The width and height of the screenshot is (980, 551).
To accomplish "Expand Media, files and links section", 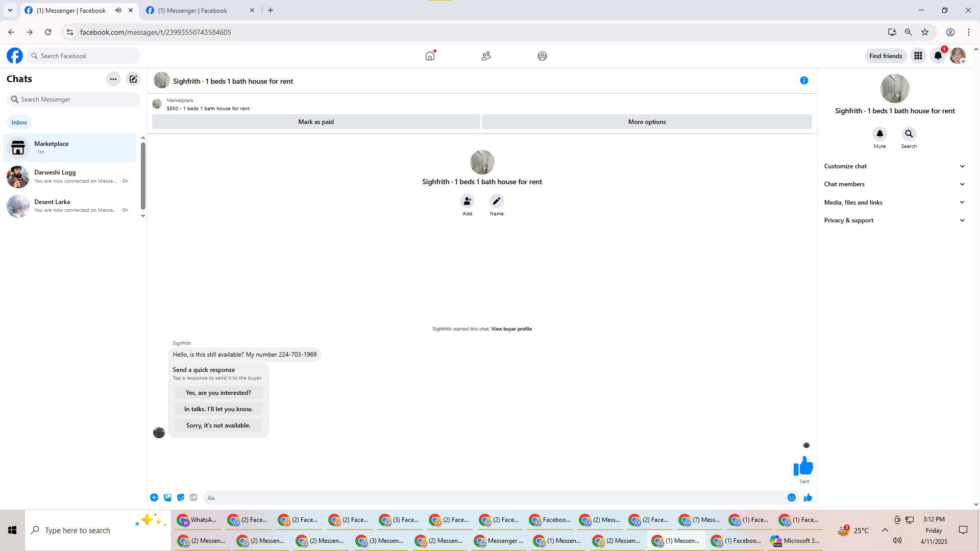I will pos(895,203).
